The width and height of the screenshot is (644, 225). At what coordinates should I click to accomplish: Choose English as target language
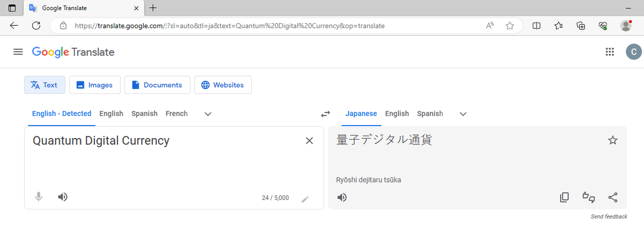tap(397, 114)
